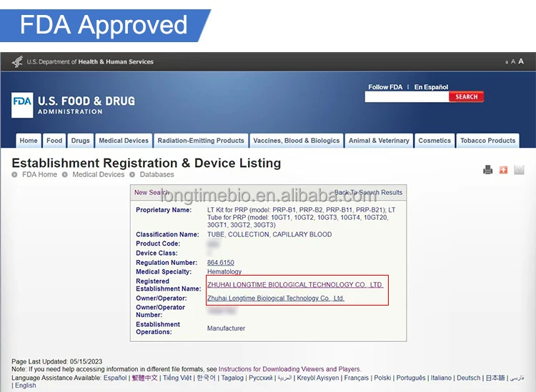Go to FDA Home breadcrumb
Screen dimensions: 536x392
click(x=39, y=174)
